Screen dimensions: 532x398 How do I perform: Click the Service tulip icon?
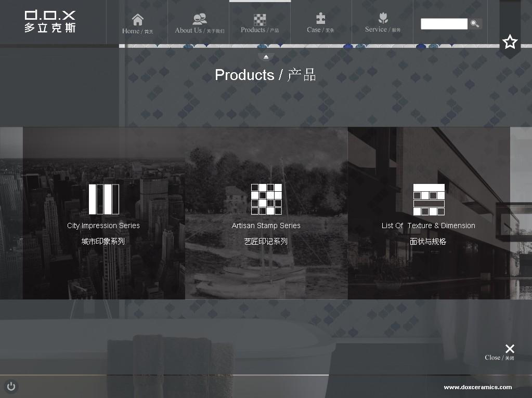coord(383,18)
